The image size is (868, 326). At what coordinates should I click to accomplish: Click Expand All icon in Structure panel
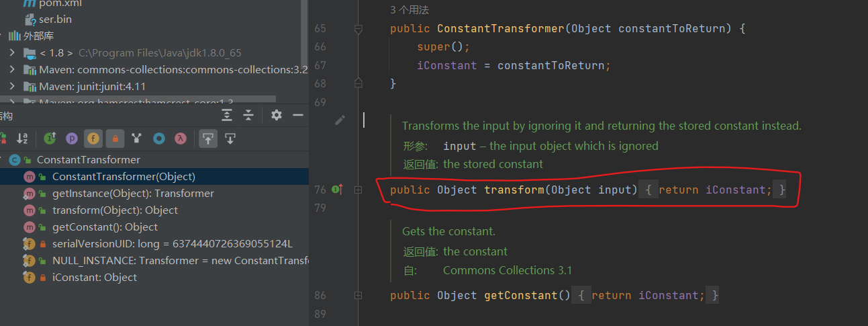click(x=227, y=116)
